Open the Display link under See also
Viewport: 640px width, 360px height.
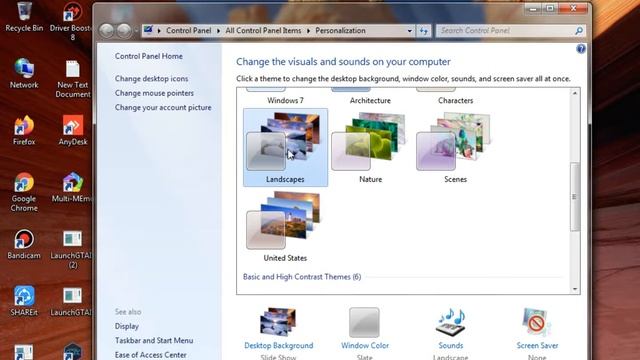pyautogui.click(x=127, y=326)
